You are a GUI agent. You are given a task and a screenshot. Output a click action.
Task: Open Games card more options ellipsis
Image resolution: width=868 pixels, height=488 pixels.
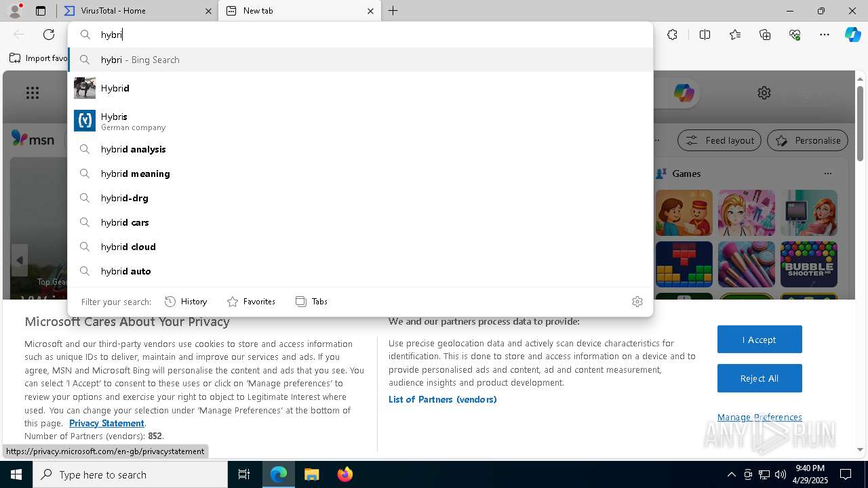(x=828, y=174)
